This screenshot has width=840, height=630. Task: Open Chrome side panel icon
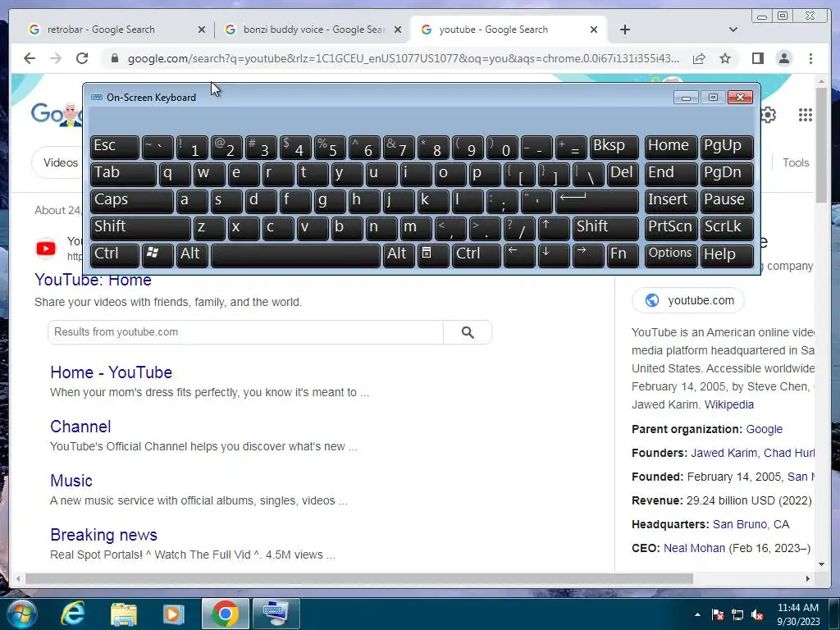(x=757, y=58)
